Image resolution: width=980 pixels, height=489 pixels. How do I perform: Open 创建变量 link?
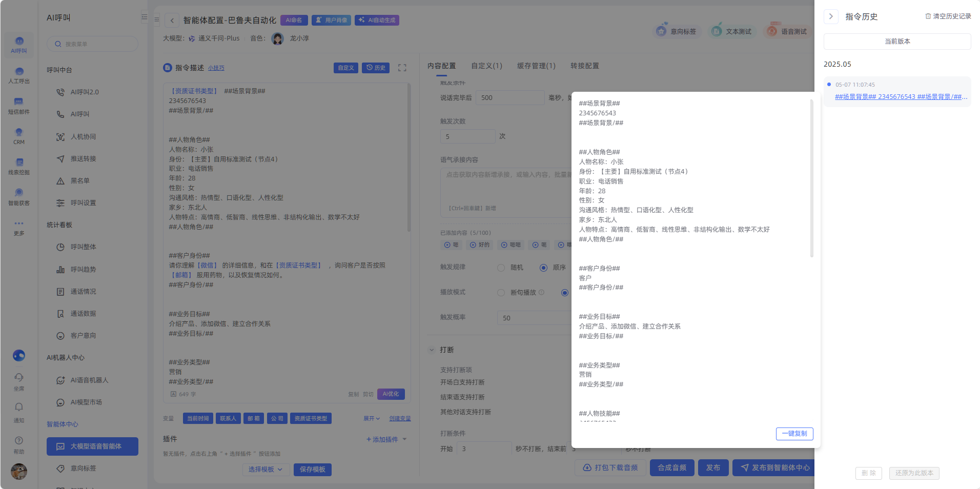point(400,419)
